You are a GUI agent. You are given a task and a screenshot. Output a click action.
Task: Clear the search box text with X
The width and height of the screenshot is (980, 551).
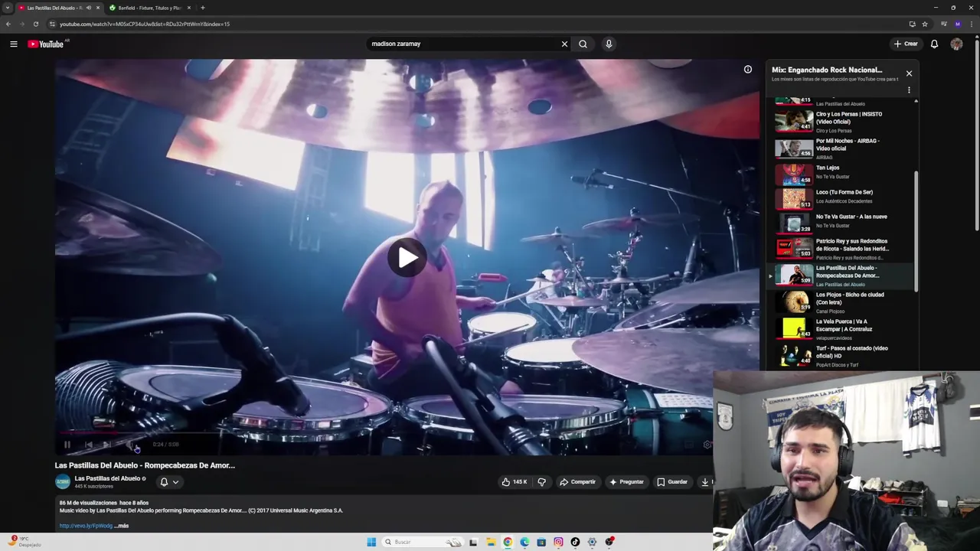coord(564,44)
